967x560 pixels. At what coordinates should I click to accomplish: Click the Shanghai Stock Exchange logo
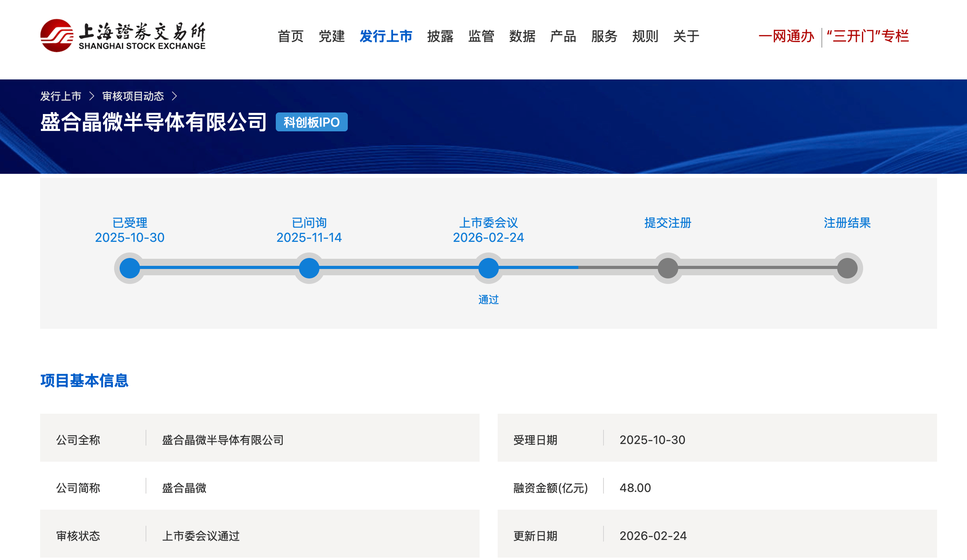pos(123,35)
